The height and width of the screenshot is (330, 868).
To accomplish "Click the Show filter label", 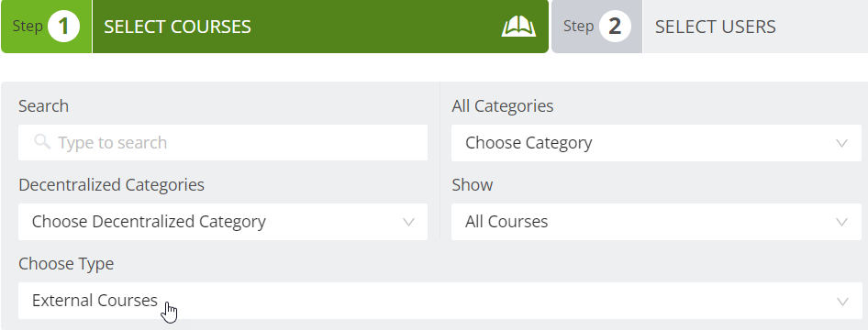I will click(473, 184).
